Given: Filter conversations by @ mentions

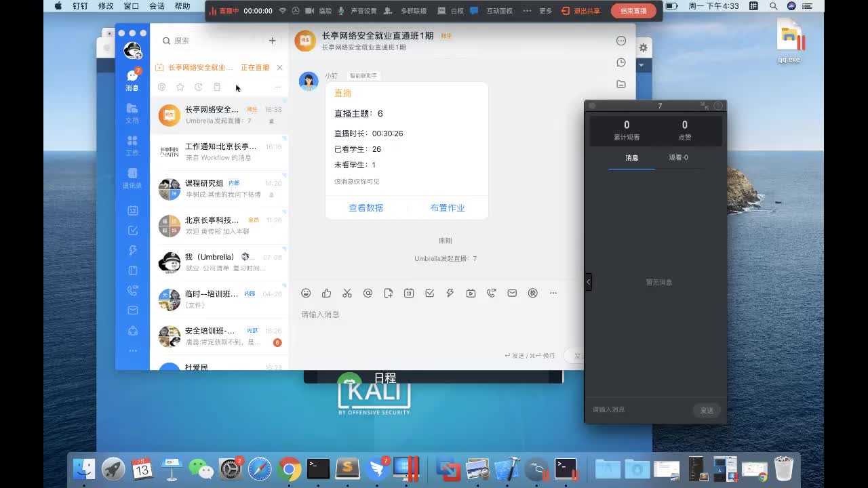Looking at the screenshot, I should (x=161, y=87).
